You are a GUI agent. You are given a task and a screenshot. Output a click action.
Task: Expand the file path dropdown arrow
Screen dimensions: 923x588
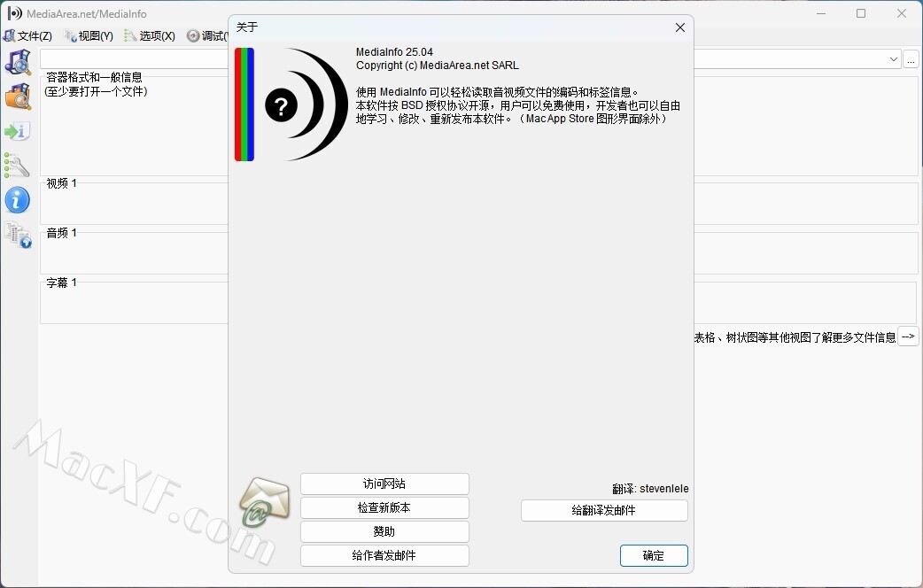tap(893, 58)
